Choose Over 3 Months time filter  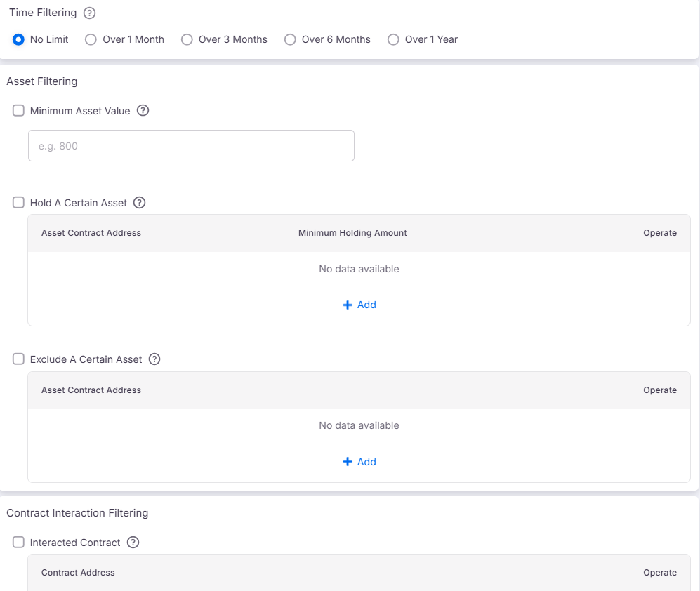[187, 39]
